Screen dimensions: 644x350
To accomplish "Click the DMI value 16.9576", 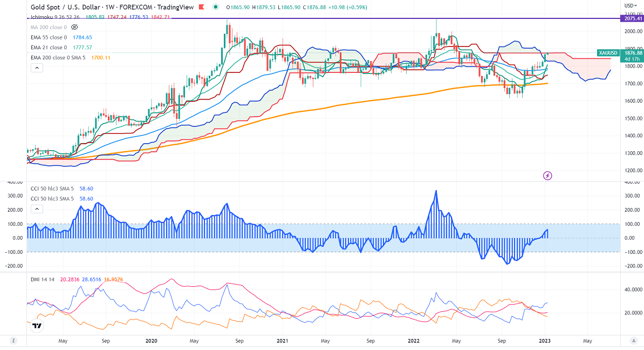I will (x=113, y=279).
